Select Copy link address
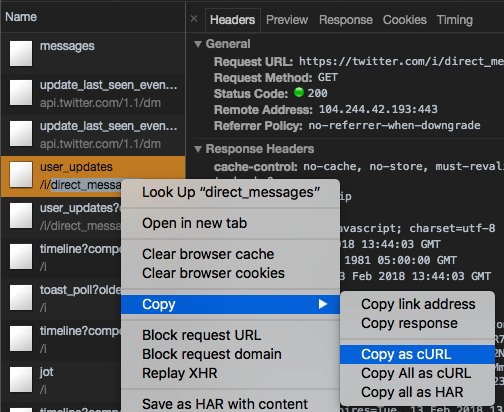The image size is (504, 412). coord(417,304)
